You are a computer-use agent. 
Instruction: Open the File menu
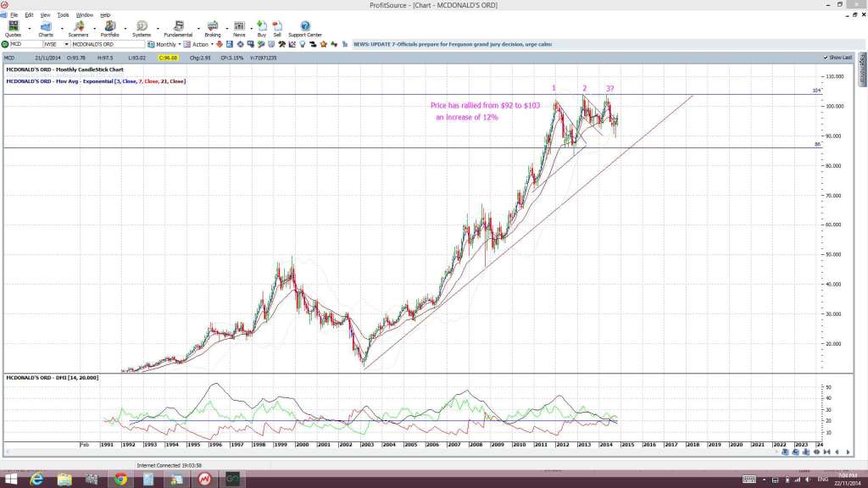[x=14, y=15]
